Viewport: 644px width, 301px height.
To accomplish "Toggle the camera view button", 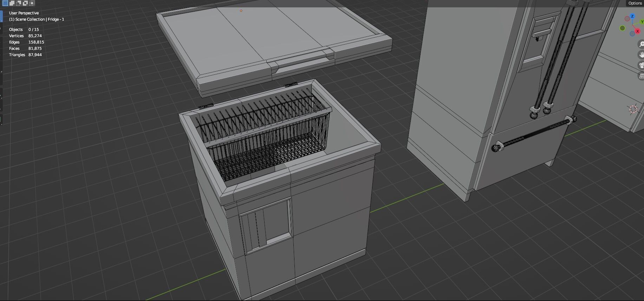I will click(x=641, y=65).
